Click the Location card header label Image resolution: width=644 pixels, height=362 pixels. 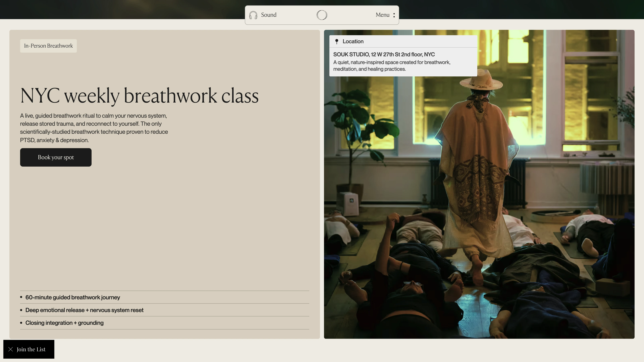(353, 41)
